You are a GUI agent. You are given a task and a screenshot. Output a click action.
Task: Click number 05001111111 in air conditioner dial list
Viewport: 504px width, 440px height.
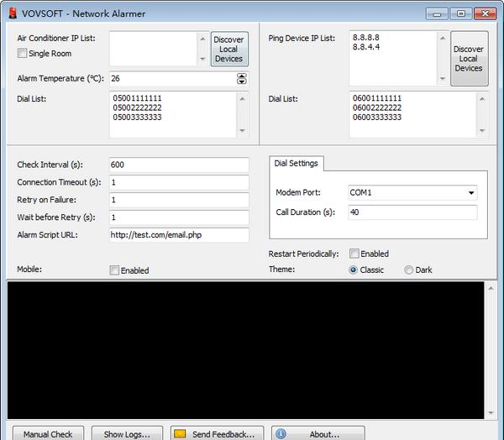point(137,98)
